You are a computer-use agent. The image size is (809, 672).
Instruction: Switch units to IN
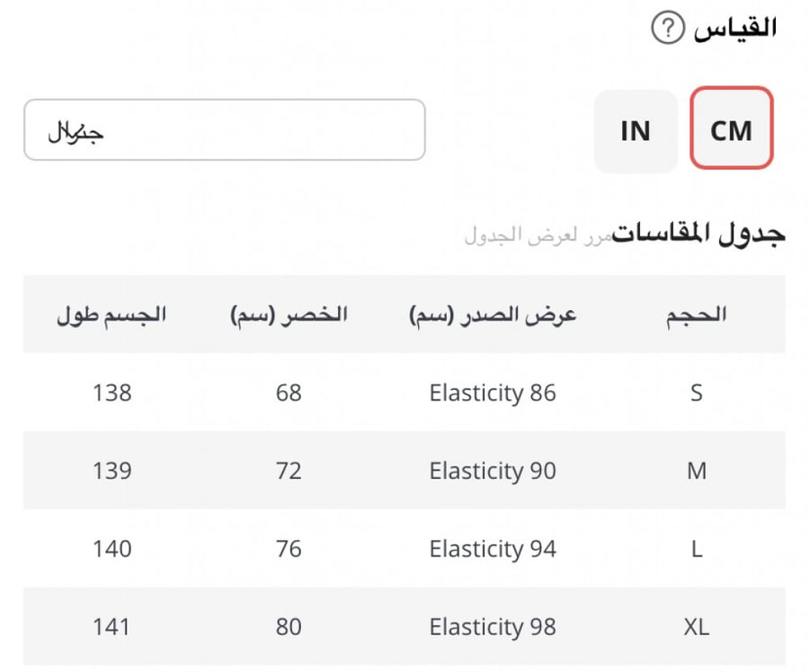pyautogui.click(x=636, y=131)
